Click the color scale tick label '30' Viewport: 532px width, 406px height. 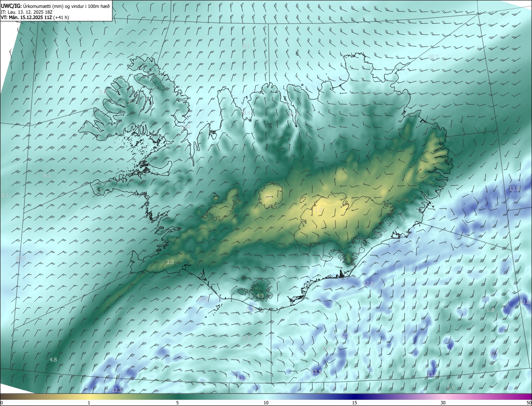point(443,403)
